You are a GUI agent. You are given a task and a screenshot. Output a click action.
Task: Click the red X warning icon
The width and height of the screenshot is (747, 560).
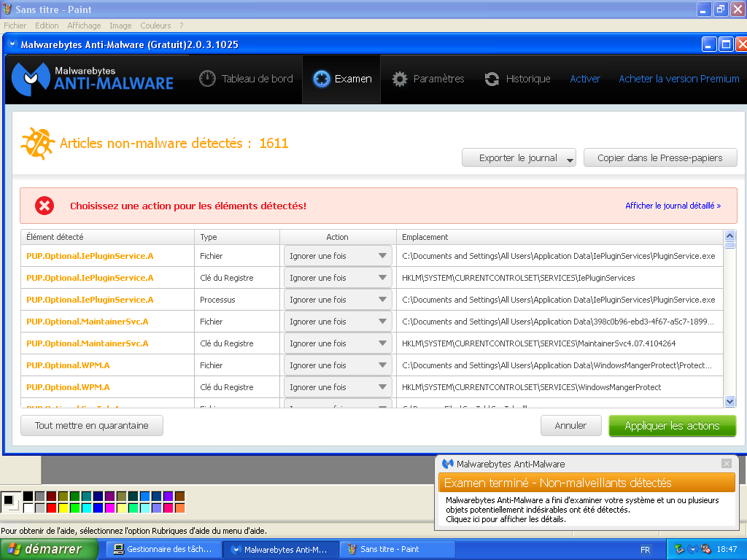pyautogui.click(x=44, y=206)
